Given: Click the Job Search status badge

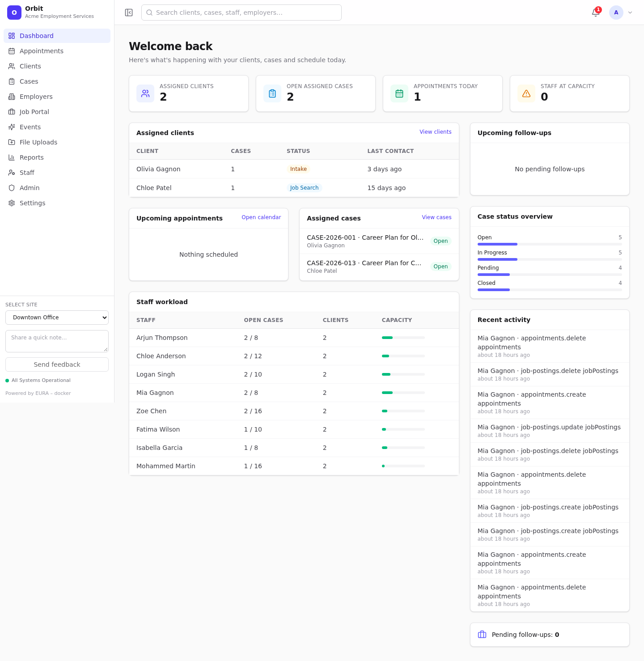Looking at the screenshot, I should pyautogui.click(x=304, y=188).
